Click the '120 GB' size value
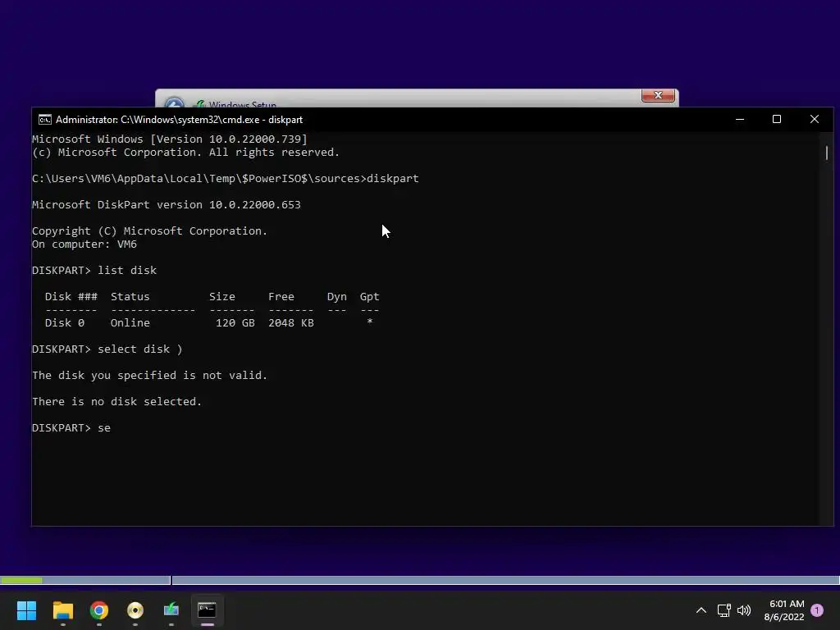Viewport: 840px width, 630px height. pos(235,323)
